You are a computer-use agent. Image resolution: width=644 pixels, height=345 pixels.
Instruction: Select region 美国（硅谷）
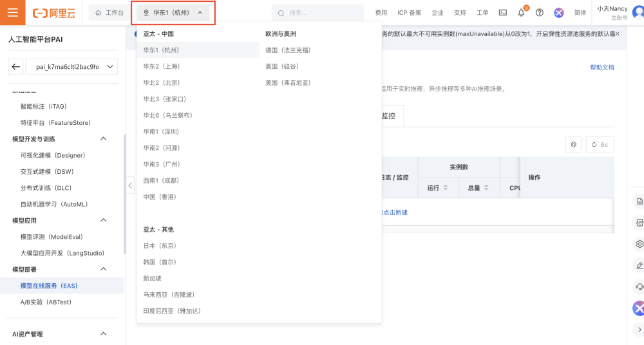pos(282,66)
